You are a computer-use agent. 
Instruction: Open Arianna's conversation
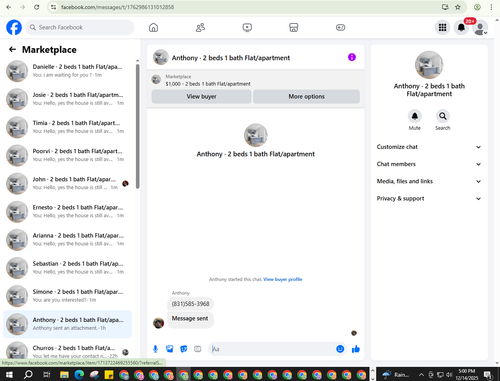point(67,240)
